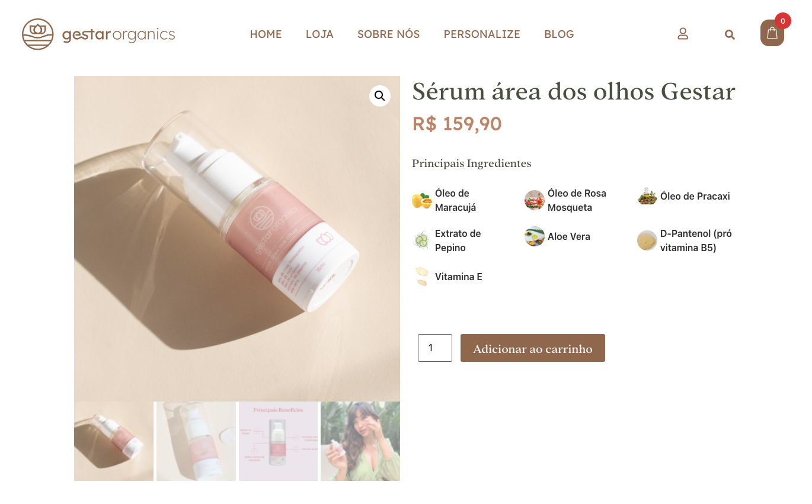Open the SOBRE NÓS page
The width and height of the screenshot is (812, 504).
(x=389, y=34)
